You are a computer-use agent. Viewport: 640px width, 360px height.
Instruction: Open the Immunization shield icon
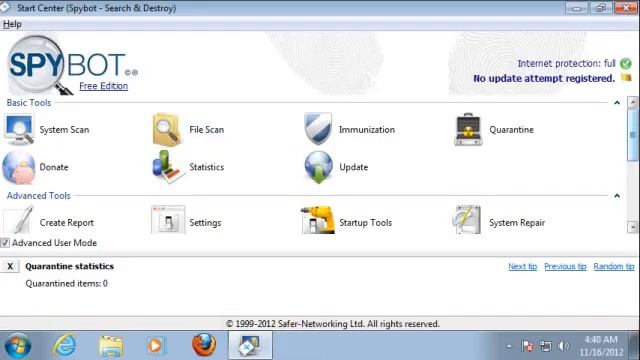click(x=318, y=129)
